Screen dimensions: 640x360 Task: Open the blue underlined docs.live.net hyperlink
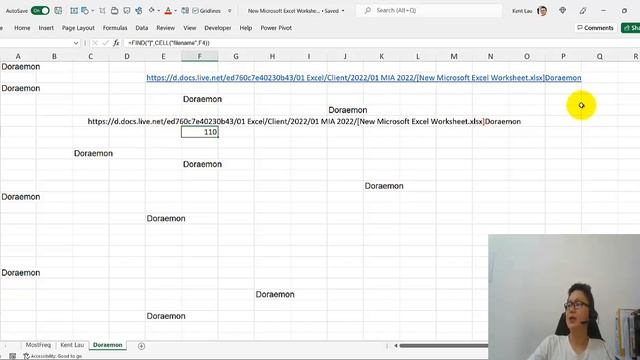pyautogui.click(x=364, y=78)
